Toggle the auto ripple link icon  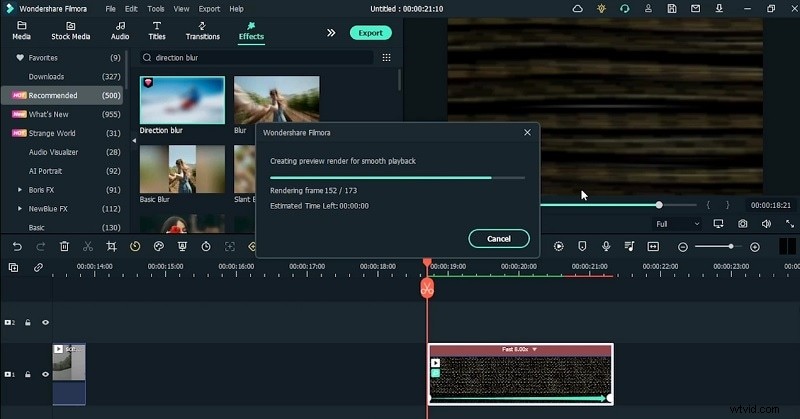[38, 267]
